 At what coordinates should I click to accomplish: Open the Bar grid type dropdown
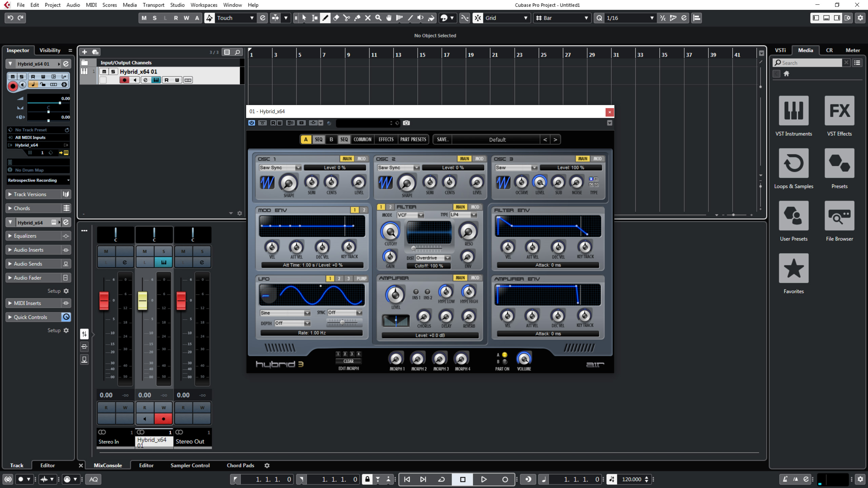pyautogui.click(x=562, y=18)
